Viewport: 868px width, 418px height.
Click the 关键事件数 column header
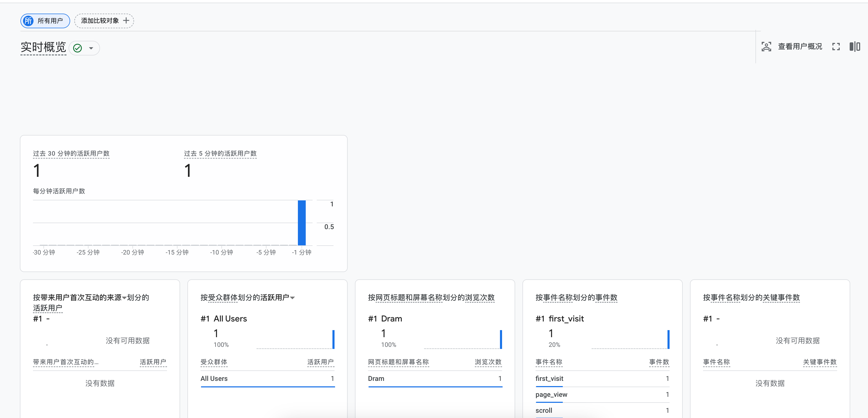point(820,362)
